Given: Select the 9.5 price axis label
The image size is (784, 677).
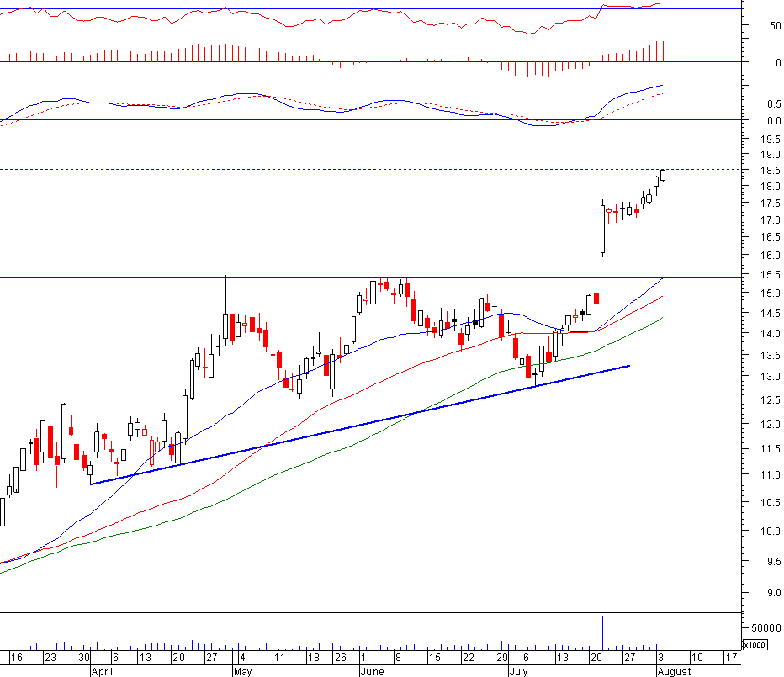Looking at the screenshot, I should [x=774, y=562].
